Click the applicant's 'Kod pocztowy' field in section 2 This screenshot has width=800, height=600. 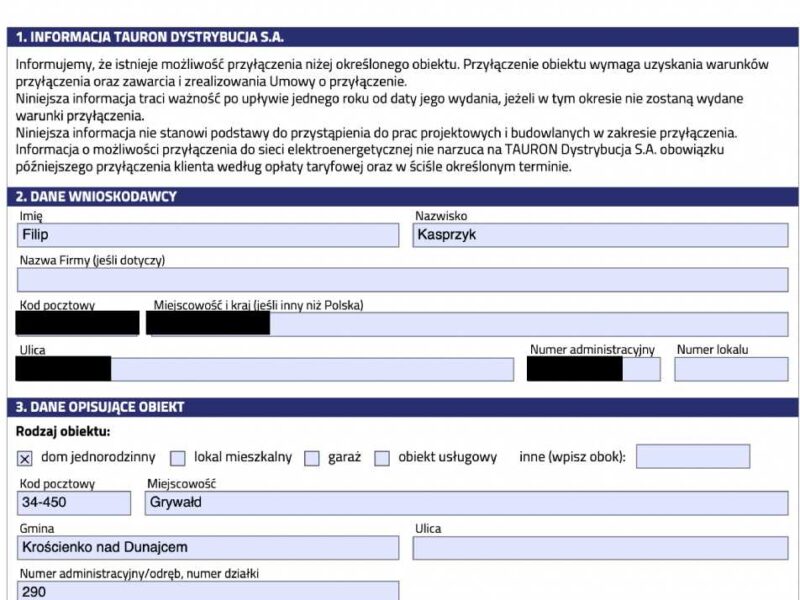click(x=77, y=324)
